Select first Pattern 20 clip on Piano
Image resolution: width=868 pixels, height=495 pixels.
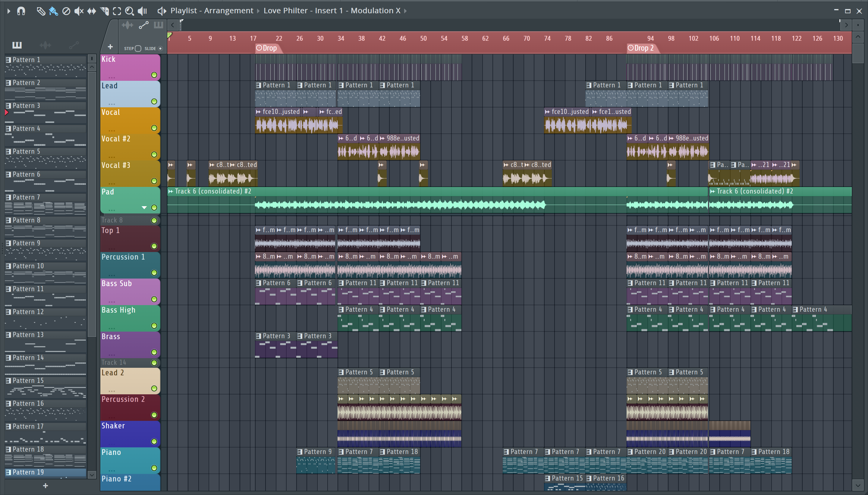coord(647,461)
